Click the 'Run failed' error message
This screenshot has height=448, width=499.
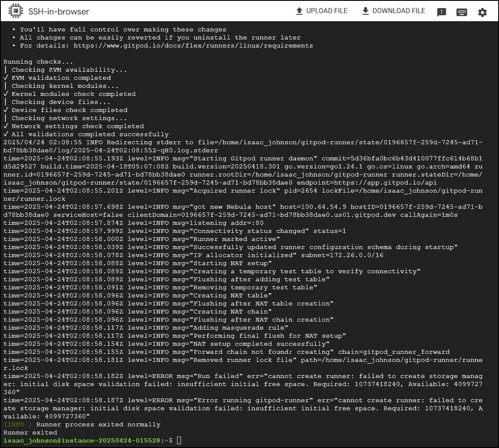216,376
